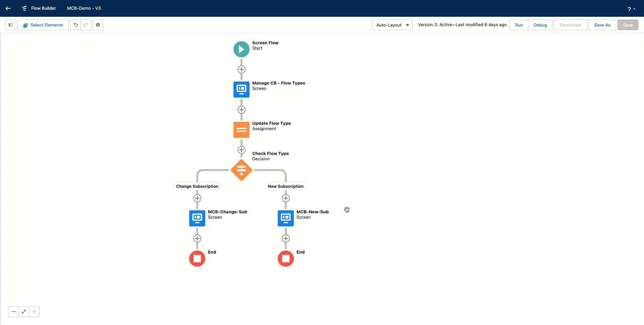The image size is (644, 325).
Task: Open the MCB-New-Sub screen element
Action: [x=286, y=218]
